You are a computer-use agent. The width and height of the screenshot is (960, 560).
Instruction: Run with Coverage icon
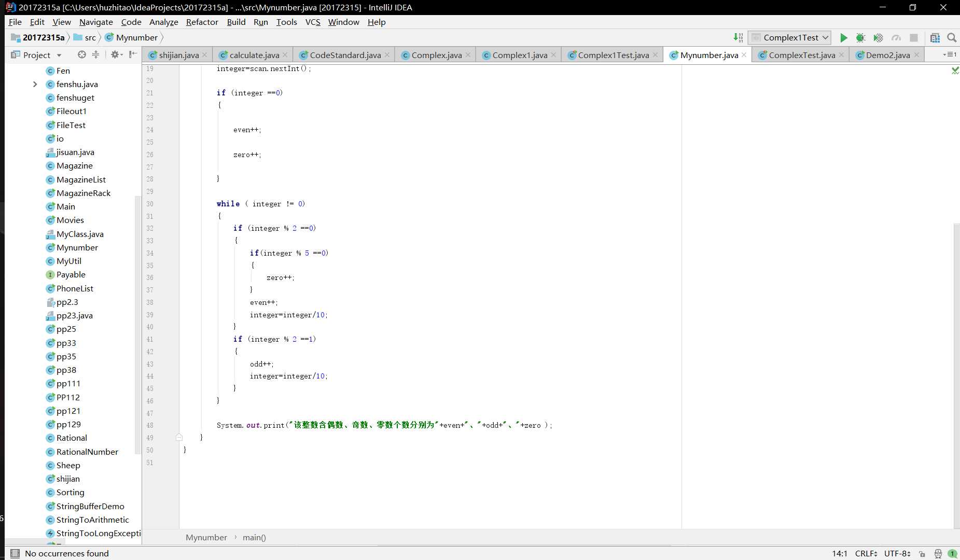point(878,37)
